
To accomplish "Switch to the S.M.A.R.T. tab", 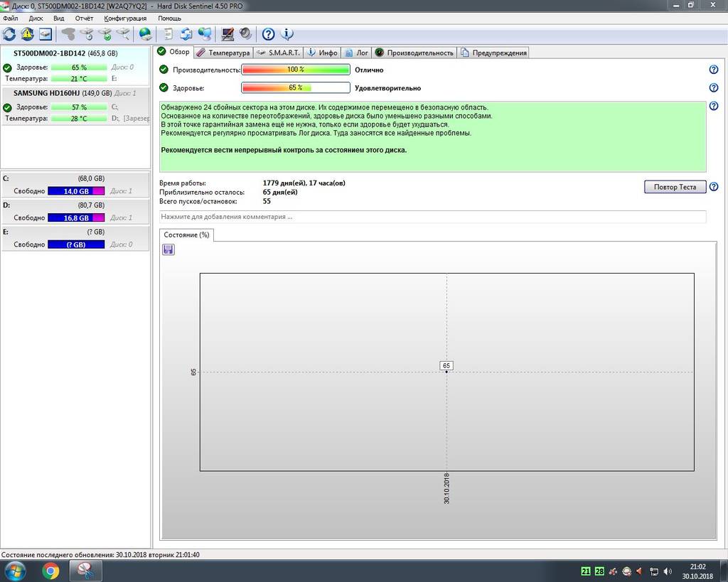I will point(279,53).
